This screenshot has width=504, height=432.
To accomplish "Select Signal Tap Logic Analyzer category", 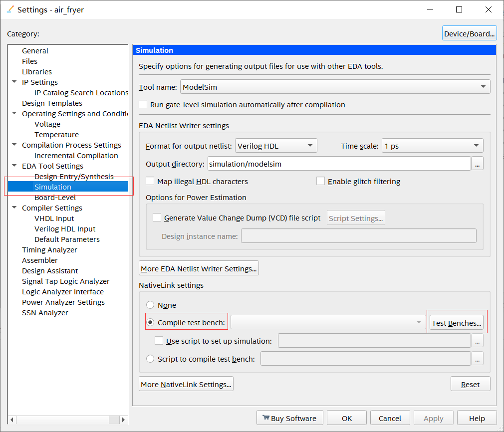I will [65, 281].
